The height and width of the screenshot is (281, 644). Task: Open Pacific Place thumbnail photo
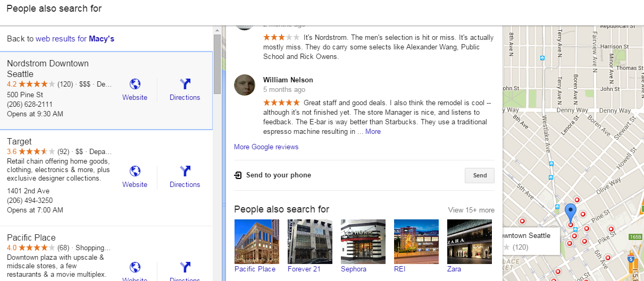click(x=256, y=242)
